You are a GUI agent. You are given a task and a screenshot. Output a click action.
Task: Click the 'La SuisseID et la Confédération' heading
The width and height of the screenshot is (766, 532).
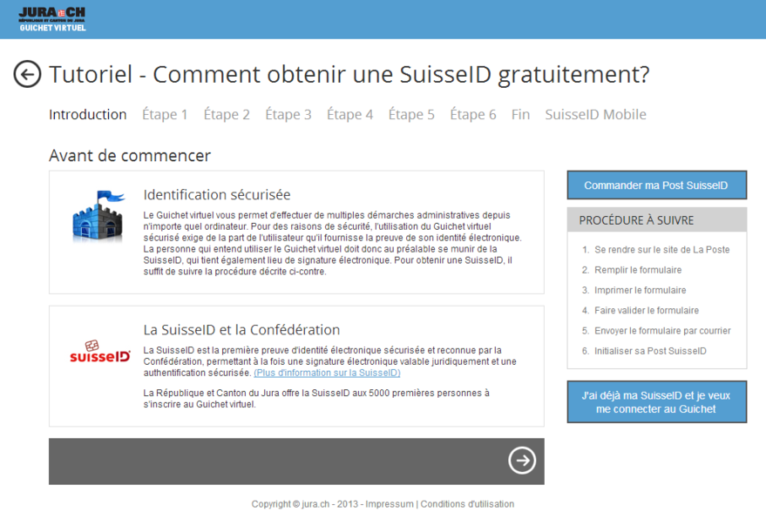pos(241,330)
